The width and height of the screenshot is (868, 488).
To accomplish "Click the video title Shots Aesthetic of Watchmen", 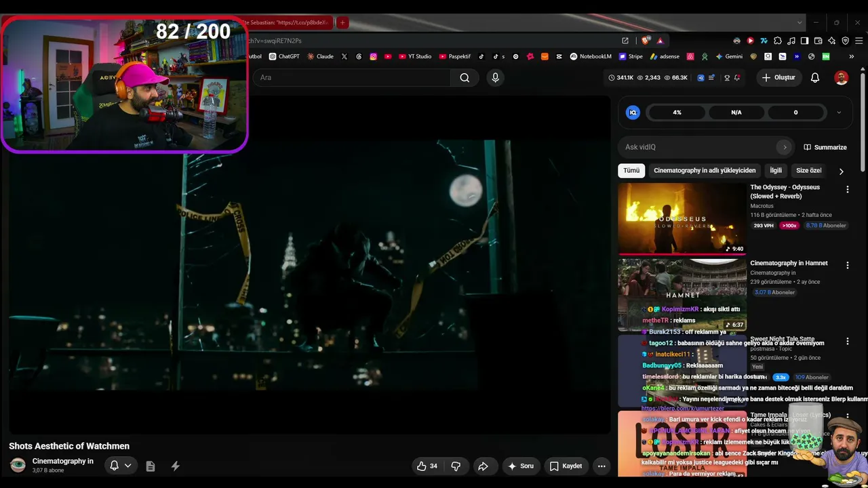I will [69, 446].
